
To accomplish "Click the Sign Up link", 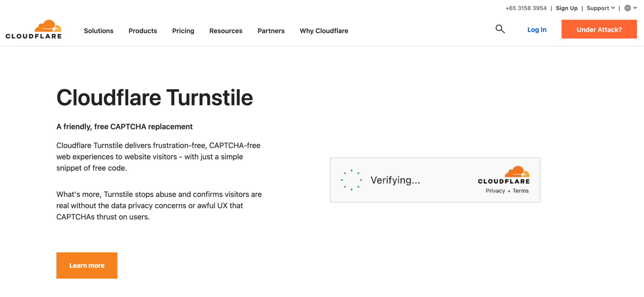I will pyautogui.click(x=567, y=8).
